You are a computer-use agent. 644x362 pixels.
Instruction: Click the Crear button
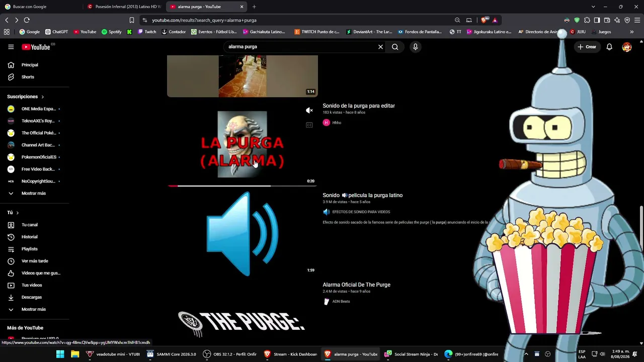point(587,47)
